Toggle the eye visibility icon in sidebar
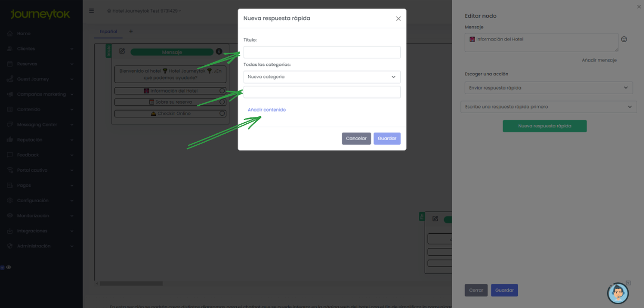Screen dimensions: 644x308 (x=9, y=267)
